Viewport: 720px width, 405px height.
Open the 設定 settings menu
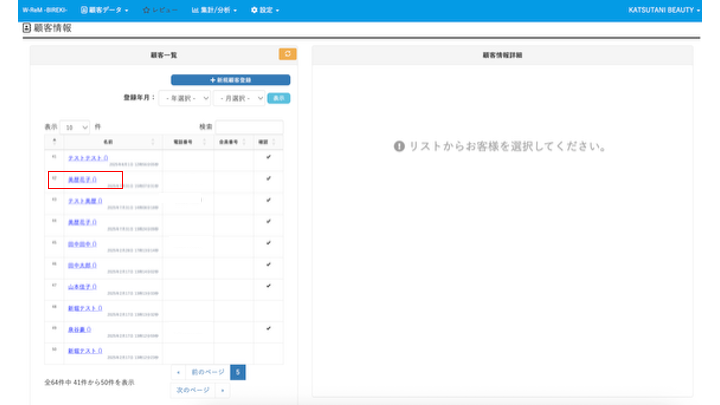pos(265,10)
